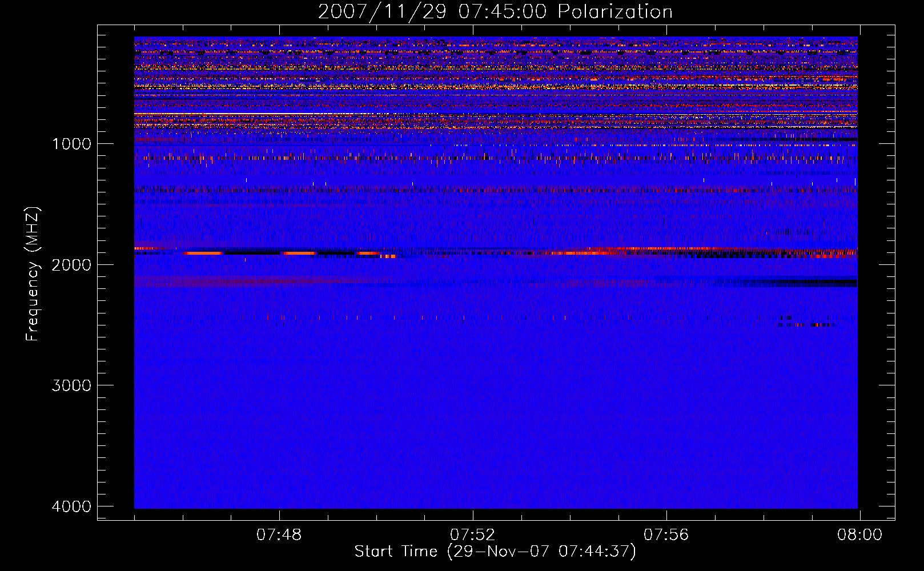Click the 07:48 time tick label
The width and height of the screenshot is (924, 571).
(279, 535)
